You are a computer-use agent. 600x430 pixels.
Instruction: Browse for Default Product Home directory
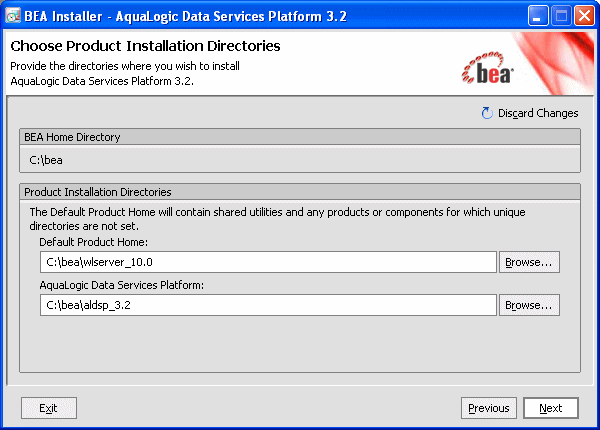[529, 262]
